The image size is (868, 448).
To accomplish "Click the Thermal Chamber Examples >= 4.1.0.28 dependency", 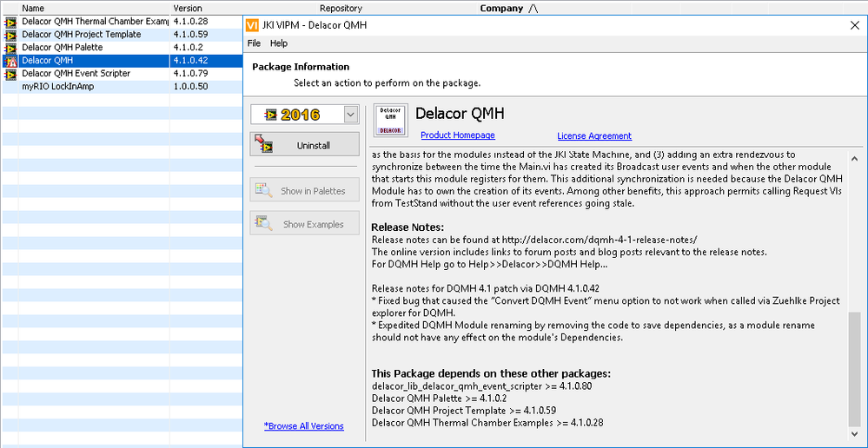I will point(487,423).
